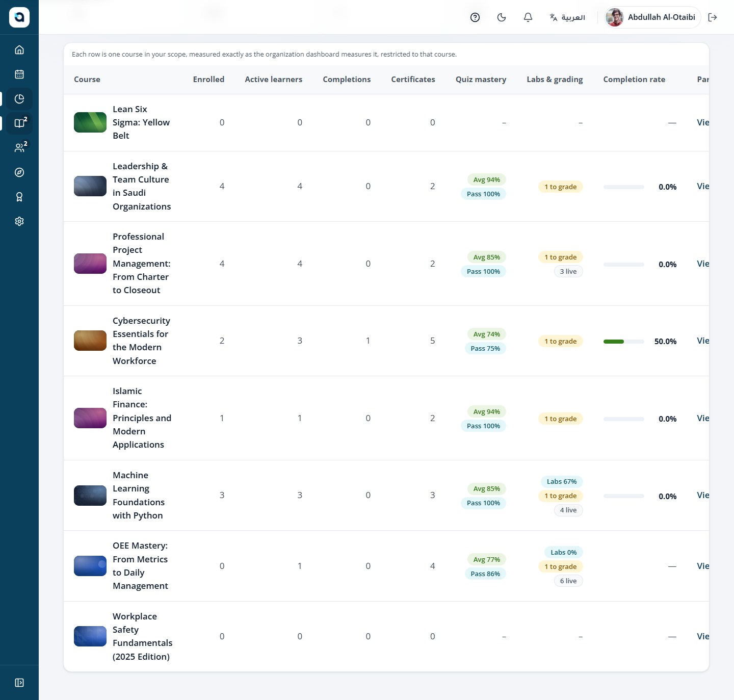The image size is (734, 700).
Task: Click the Course column header
Action: (x=87, y=80)
